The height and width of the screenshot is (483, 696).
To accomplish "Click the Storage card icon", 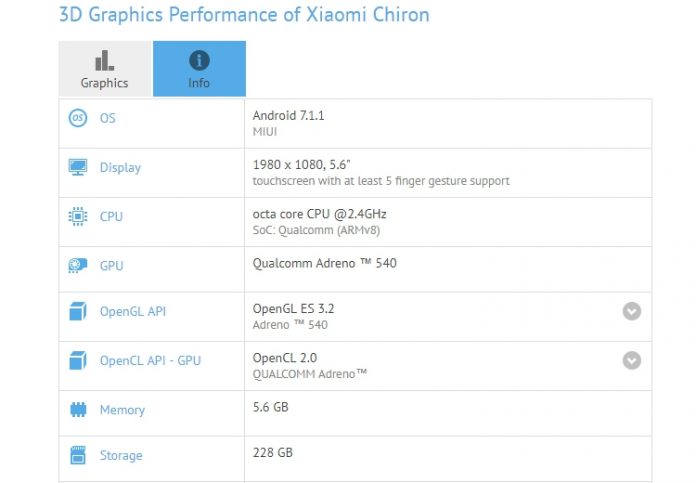I will click(77, 455).
